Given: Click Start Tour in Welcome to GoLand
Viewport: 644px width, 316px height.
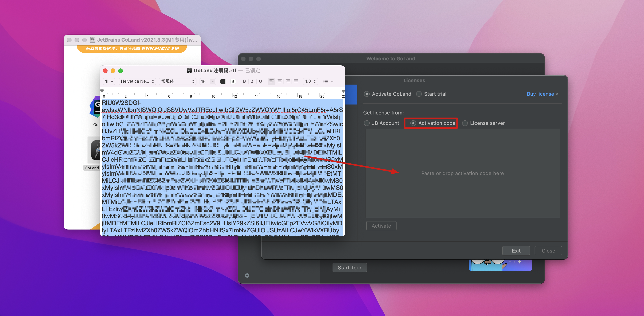Looking at the screenshot, I should pyautogui.click(x=349, y=267).
